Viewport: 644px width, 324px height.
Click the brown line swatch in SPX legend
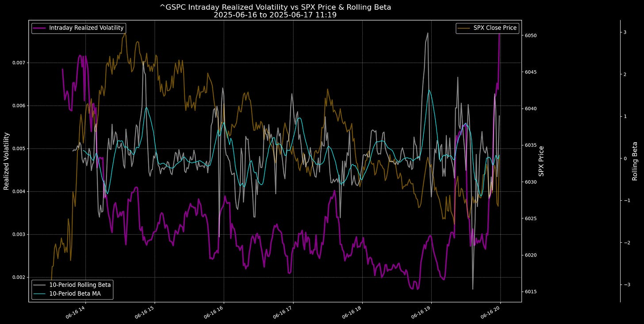click(x=464, y=28)
